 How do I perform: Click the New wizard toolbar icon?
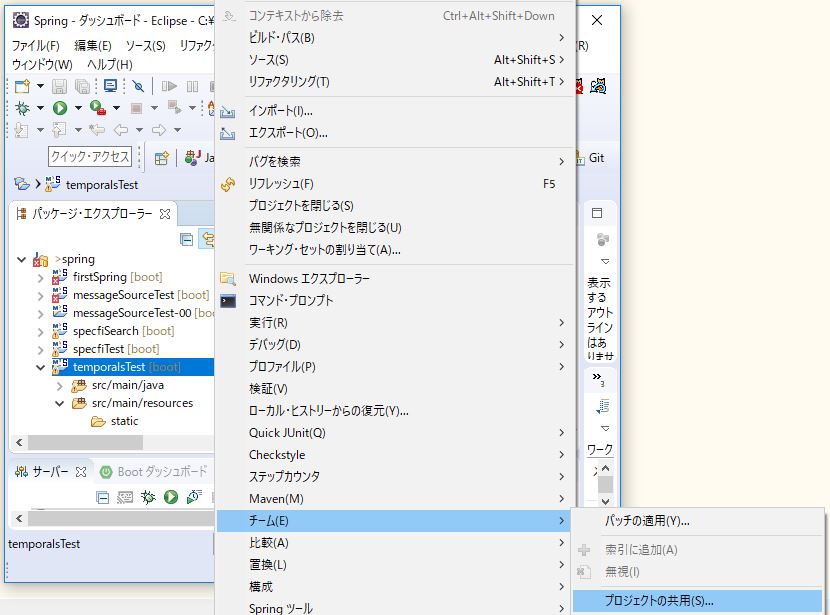[22, 86]
